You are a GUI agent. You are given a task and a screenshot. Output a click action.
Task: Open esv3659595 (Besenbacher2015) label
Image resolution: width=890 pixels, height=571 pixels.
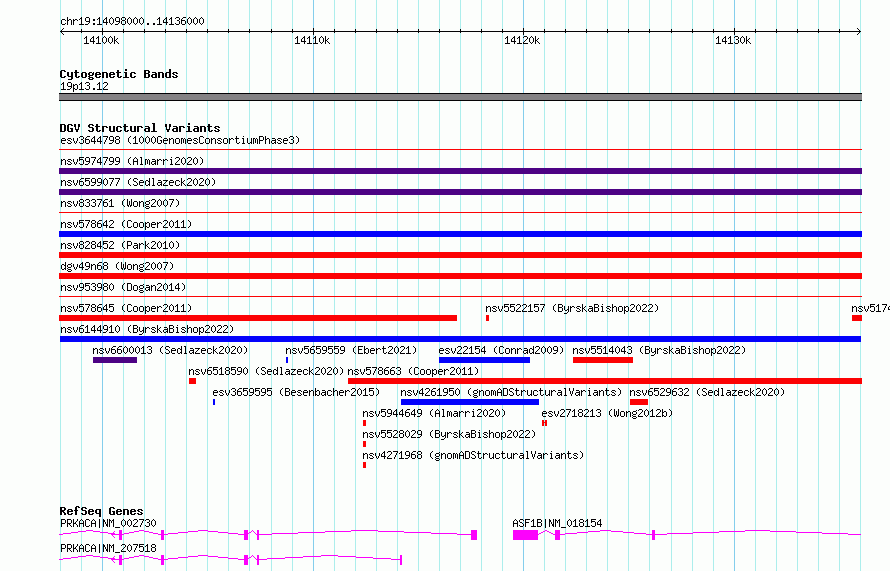tap(296, 392)
